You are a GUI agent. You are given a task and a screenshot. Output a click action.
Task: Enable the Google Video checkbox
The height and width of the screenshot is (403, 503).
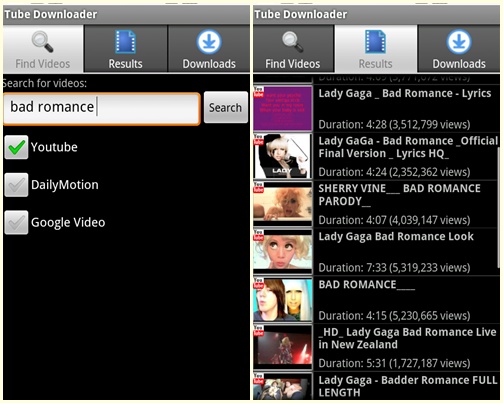[x=16, y=222]
